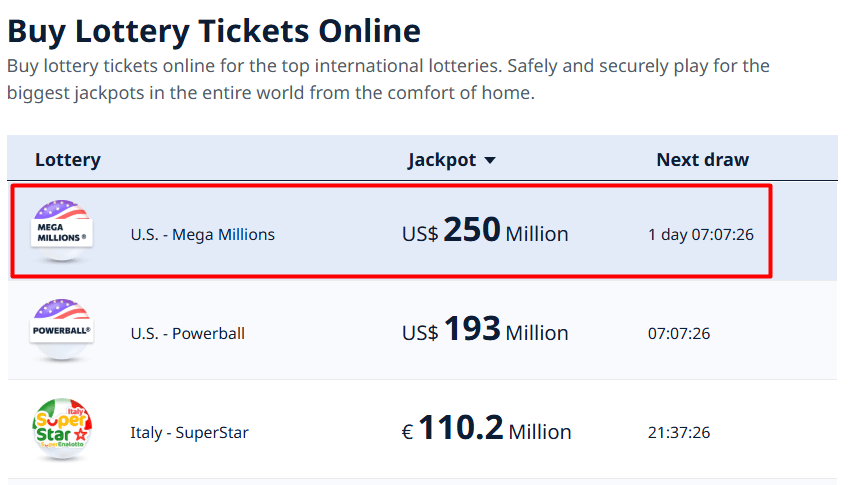Open the Italy - SuperStar link

point(189,433)
